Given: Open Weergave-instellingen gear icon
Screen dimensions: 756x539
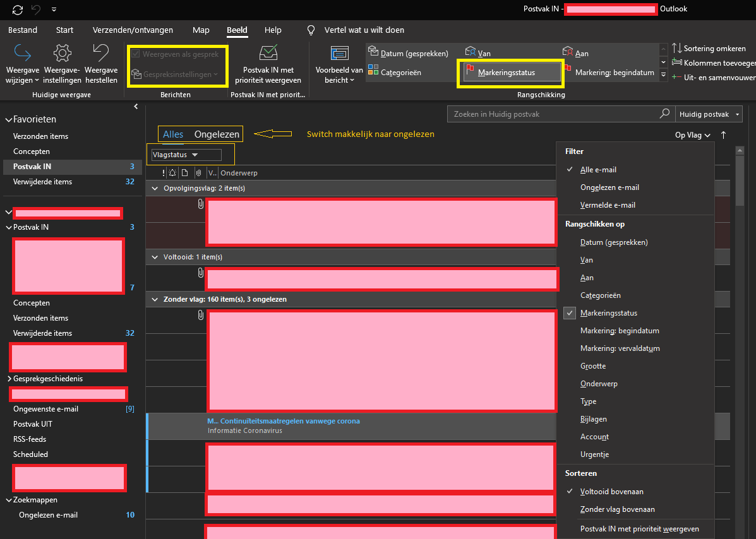Looking at the screenshot, I should tap(62, 53).
